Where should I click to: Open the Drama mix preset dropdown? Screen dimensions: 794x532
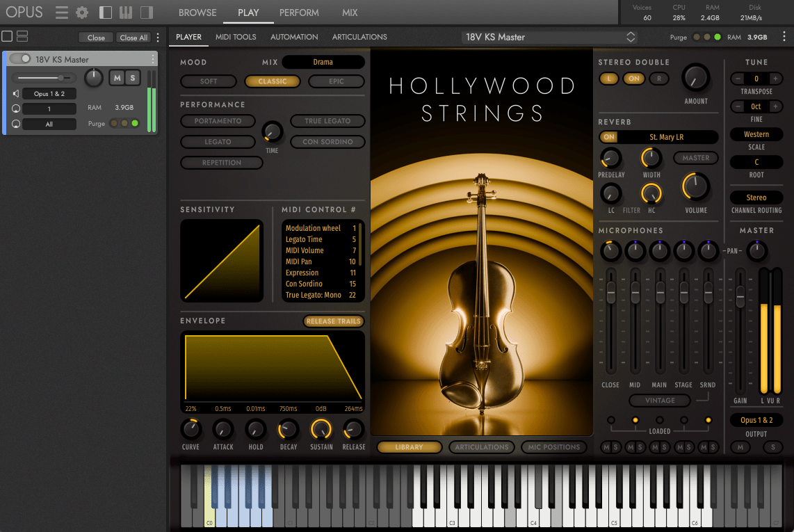coord(323,62)
